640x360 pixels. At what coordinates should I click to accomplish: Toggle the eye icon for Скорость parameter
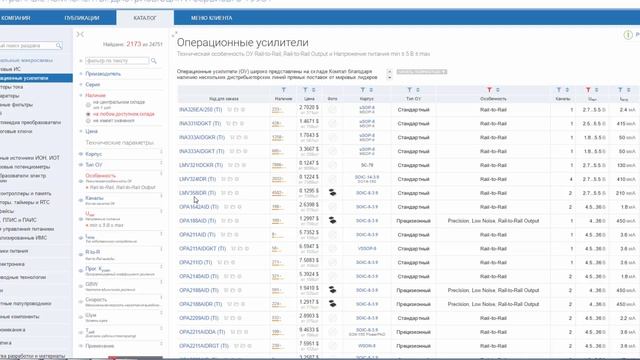coord(81,302)
